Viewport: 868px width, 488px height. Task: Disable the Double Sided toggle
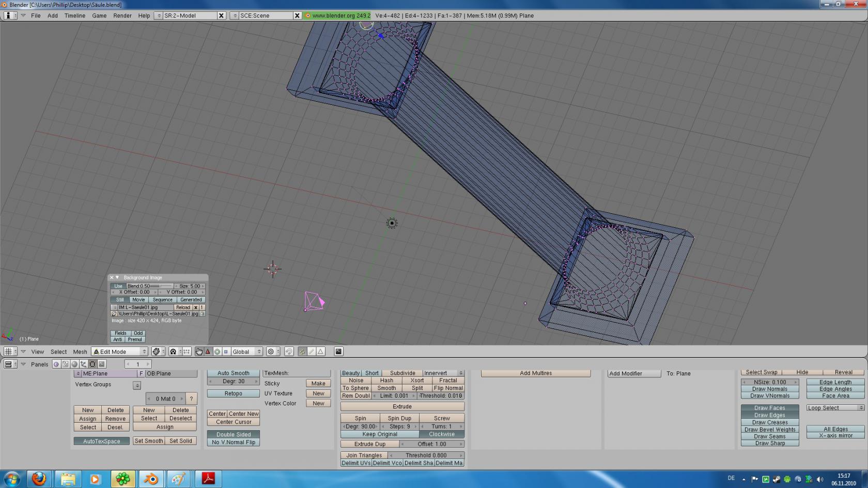pos(234,434)
